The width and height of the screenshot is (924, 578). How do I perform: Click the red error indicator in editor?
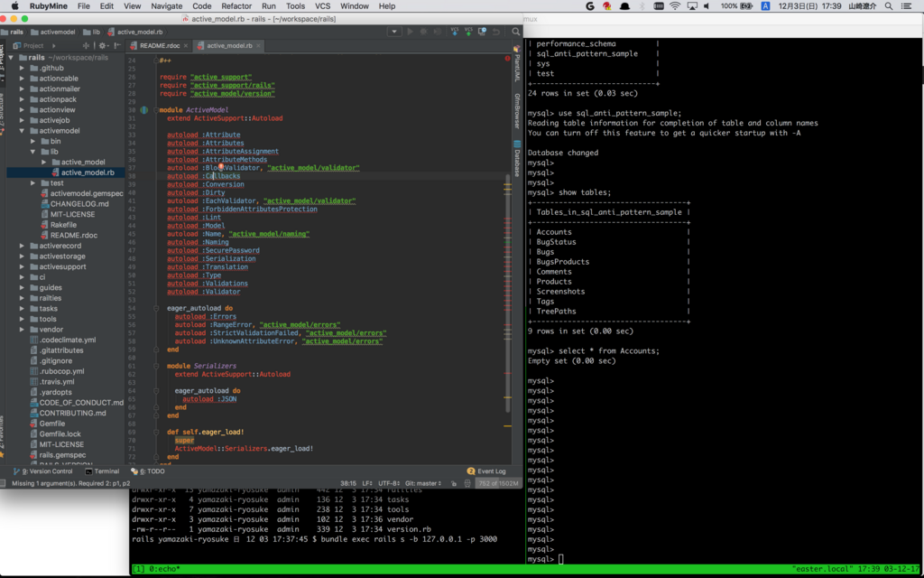point(507,59)
